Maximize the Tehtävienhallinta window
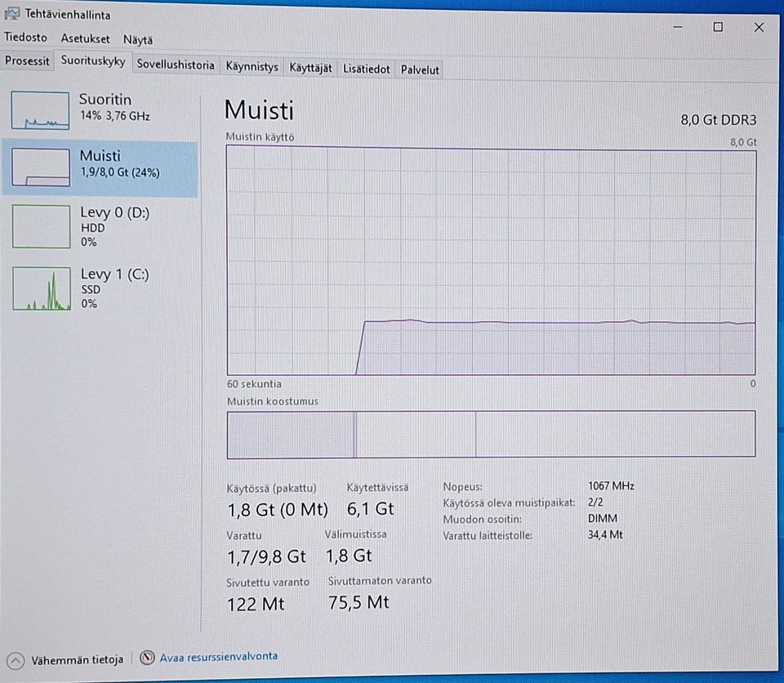This screenshot has height=683, width=784. pyautogui.click(x=718, y=27)
